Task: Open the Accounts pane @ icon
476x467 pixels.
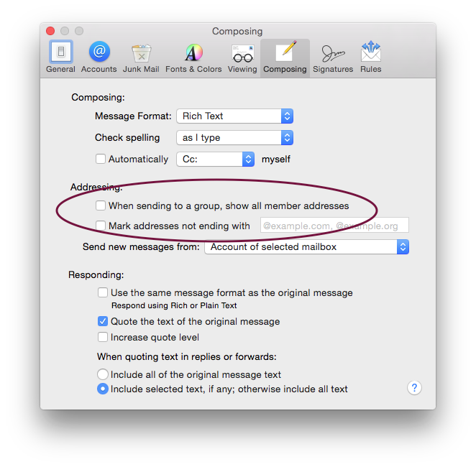Action: tap(99, 52)
